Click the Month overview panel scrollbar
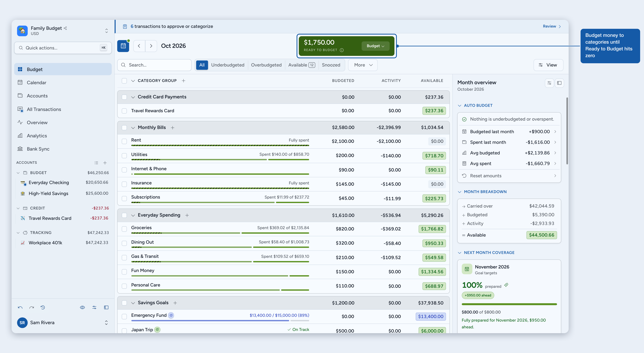 click(567, 131)
